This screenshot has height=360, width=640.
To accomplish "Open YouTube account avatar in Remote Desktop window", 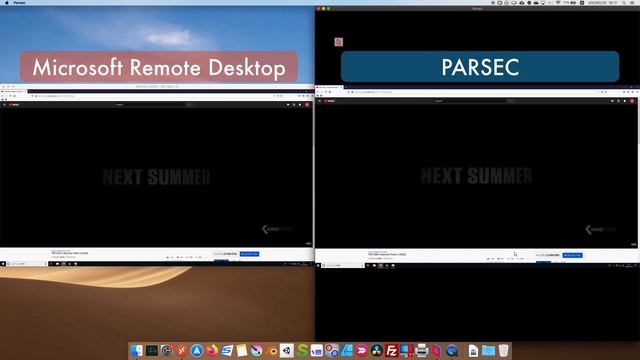I will pos(307,104).
